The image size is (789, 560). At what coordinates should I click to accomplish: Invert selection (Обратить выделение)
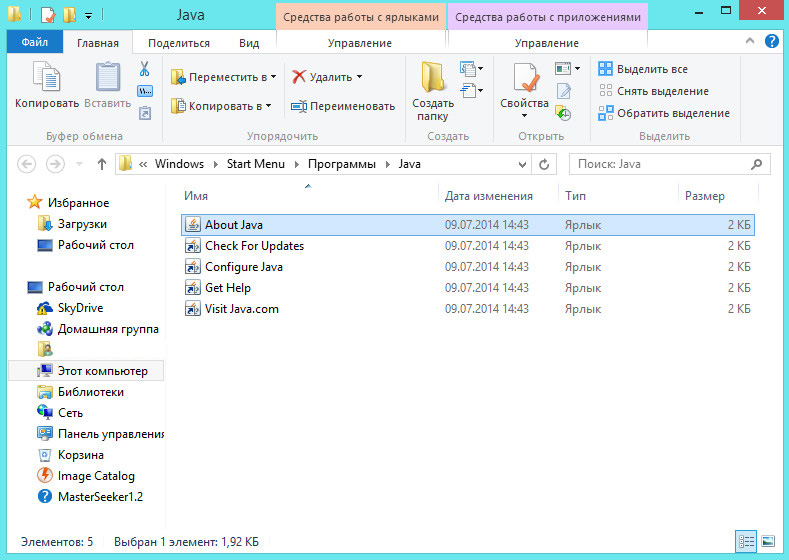664,113
